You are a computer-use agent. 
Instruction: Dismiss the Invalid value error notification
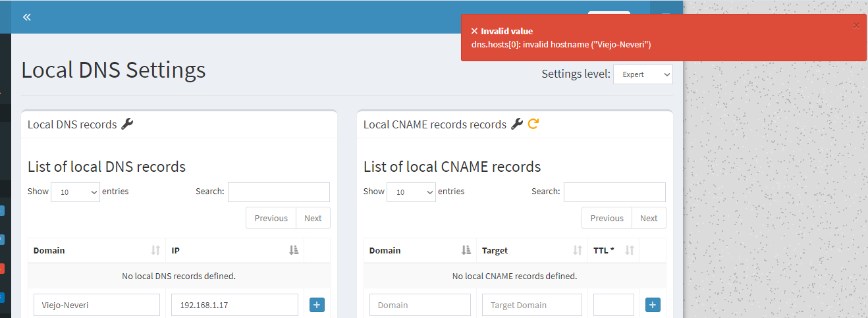[x=856, y=26]
